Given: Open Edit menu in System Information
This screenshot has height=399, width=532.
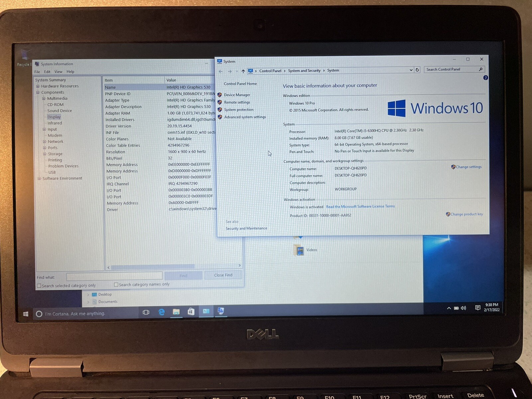Looking at the screenshot, I should coord(47,72).
